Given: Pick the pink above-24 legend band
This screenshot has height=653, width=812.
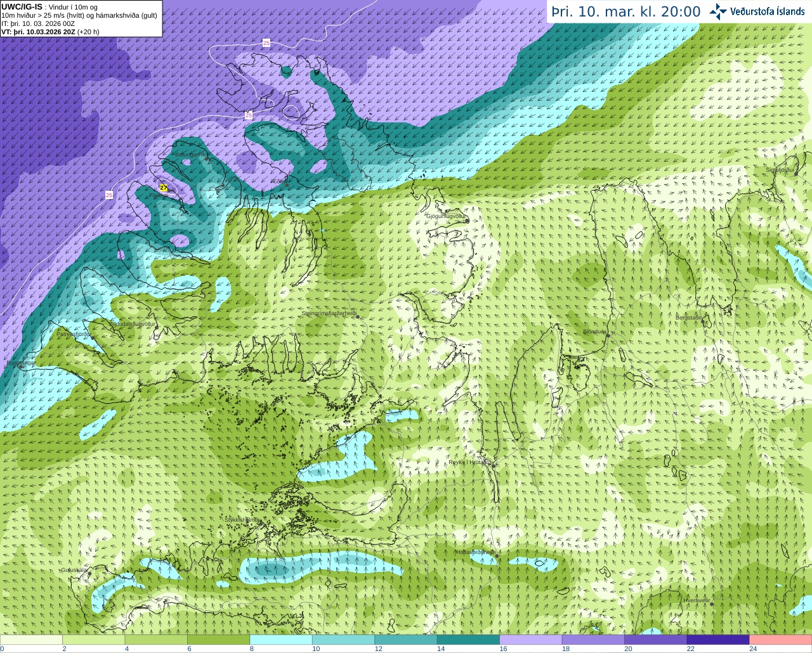Looking at the screenshot, I should coord(781,640).
